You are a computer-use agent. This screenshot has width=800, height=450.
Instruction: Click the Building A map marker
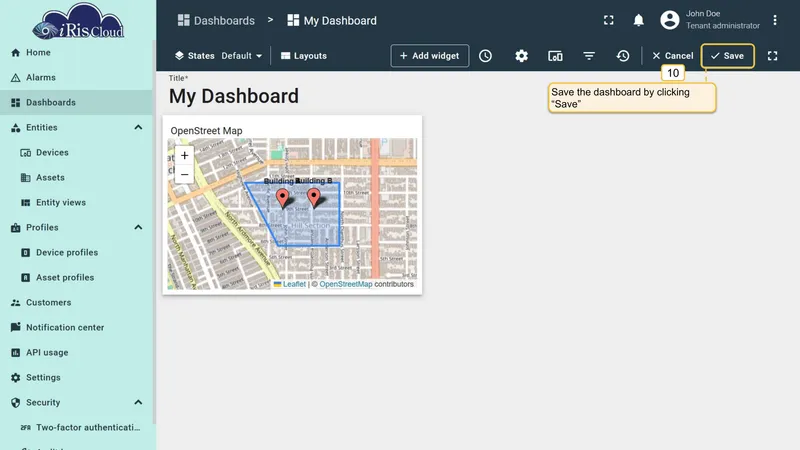pyautogui.click(x=282, y=197)
